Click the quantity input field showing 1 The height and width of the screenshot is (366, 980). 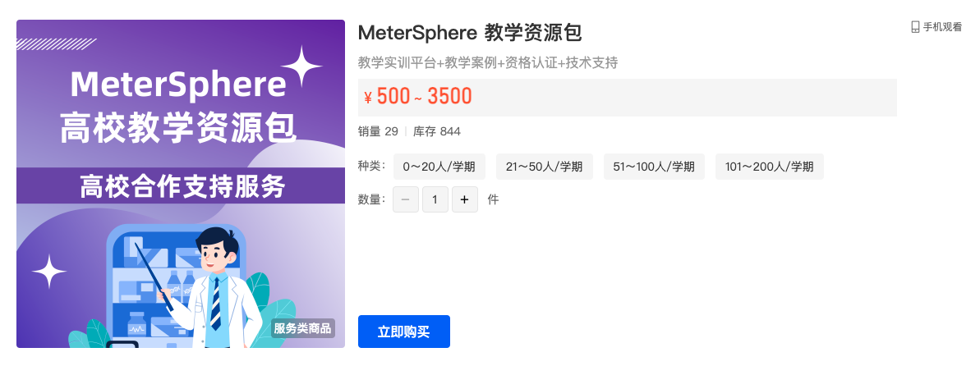(435, 200)
